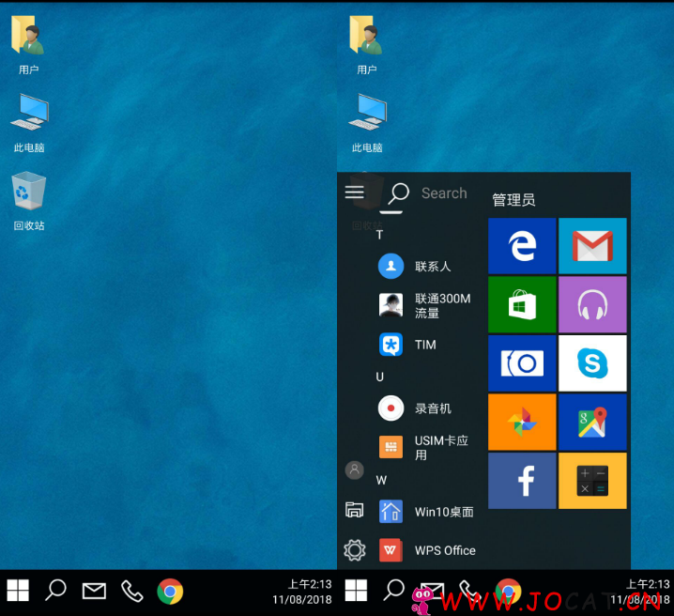Open 此电脑 icon on left desktop

tap(29, 123)
